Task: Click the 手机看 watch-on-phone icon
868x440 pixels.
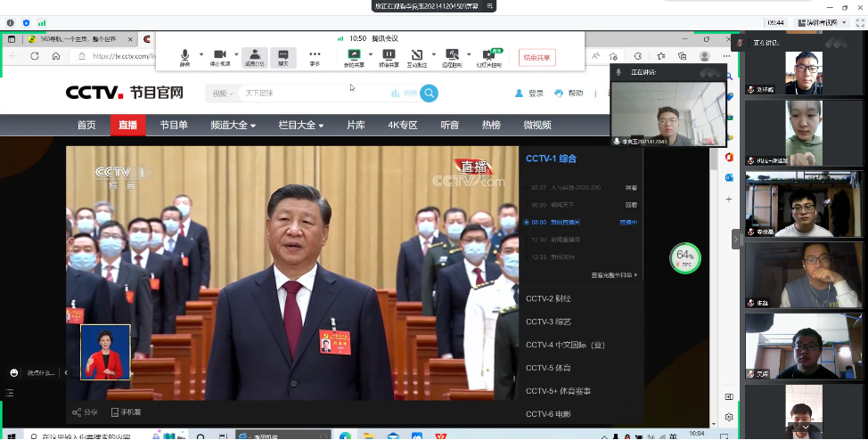Action: (126, 412)
